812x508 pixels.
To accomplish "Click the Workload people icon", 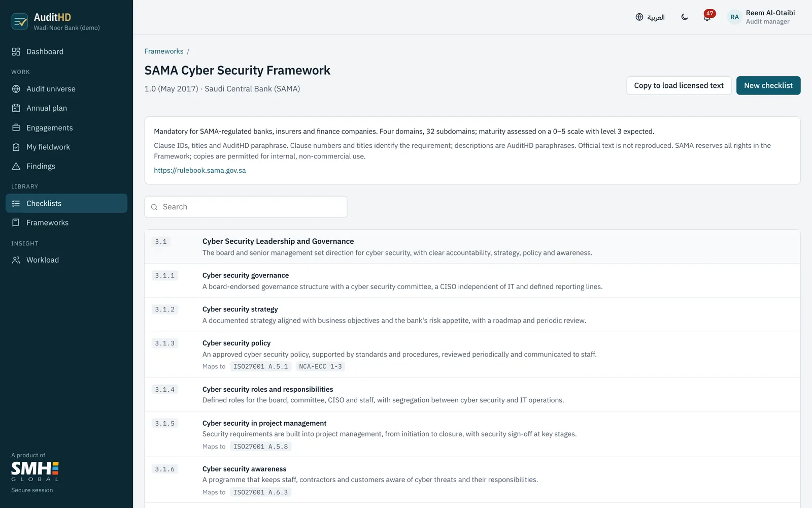I will tap(16, 260).
